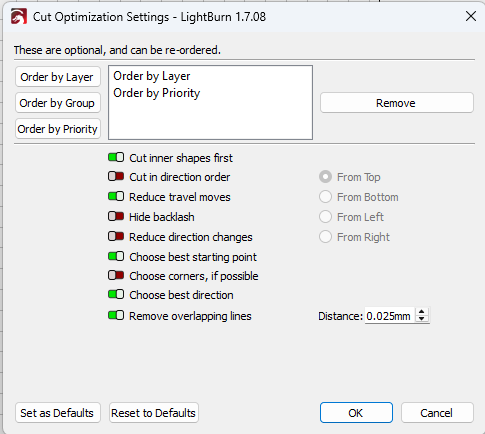This screenshot has height=434, width=485.
Task: Select Order by Layer in the list
Action: tap(152, 76)
